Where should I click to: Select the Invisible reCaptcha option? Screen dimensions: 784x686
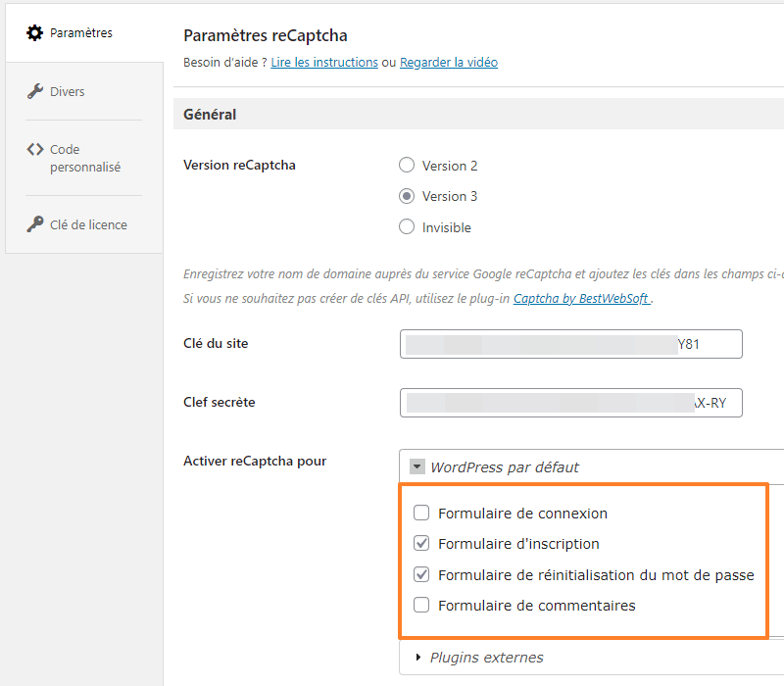407,227
